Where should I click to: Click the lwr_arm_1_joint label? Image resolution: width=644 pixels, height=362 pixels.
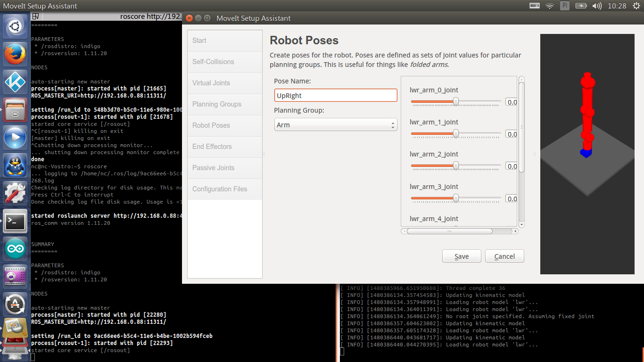click(434, 122)
